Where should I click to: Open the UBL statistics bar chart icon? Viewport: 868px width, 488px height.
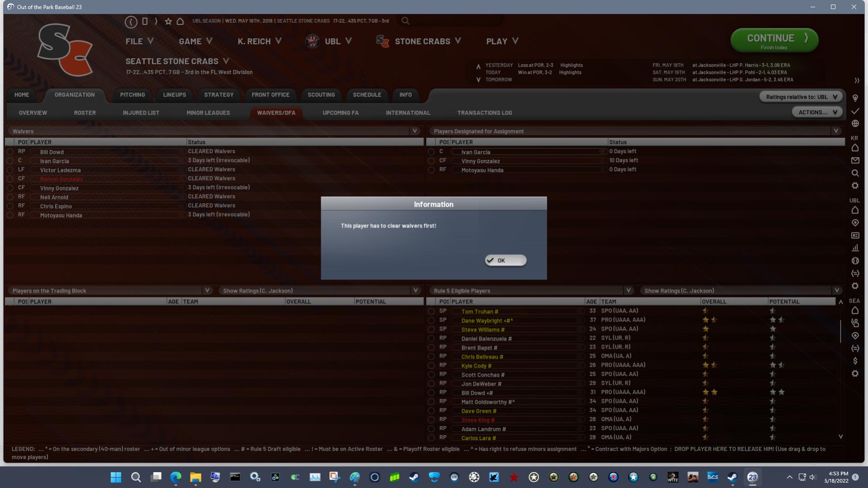[855, 248]
